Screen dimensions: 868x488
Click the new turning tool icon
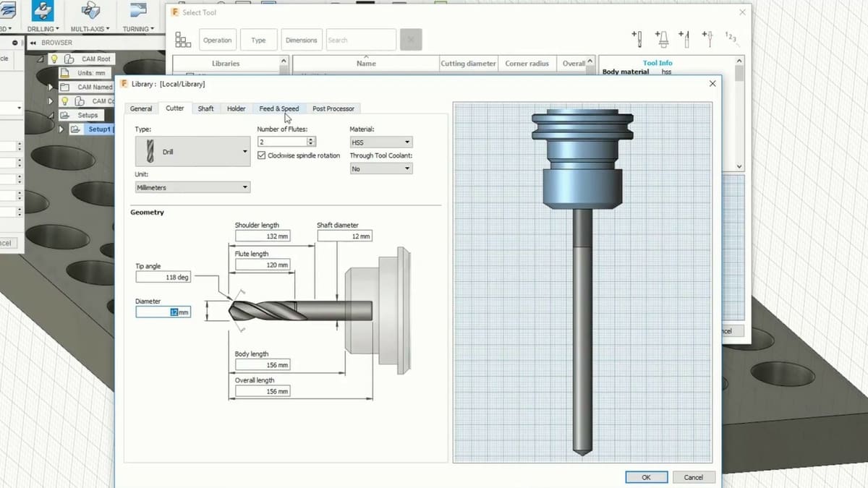pyautogui.click(x=686, y=39)
